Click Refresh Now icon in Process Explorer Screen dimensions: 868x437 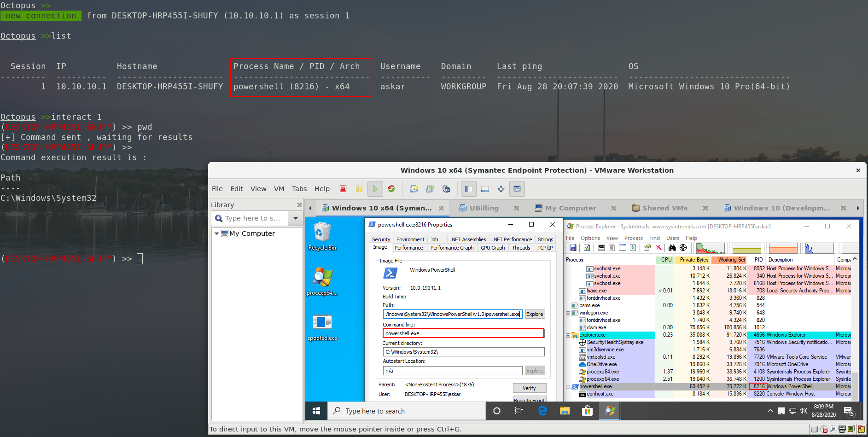[587, 248]
